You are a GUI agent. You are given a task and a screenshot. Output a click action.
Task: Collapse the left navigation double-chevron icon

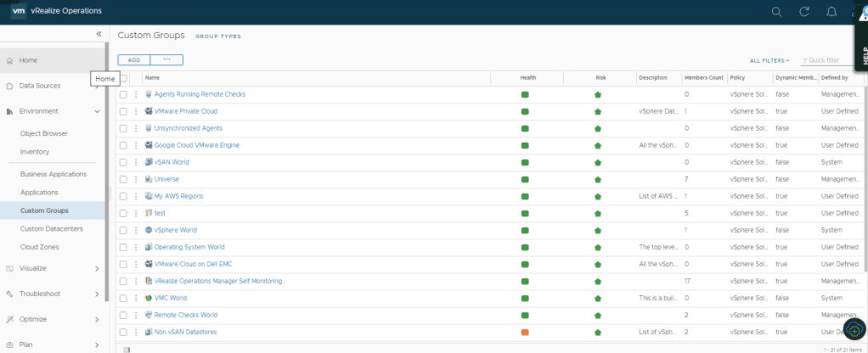pos(99,34)
